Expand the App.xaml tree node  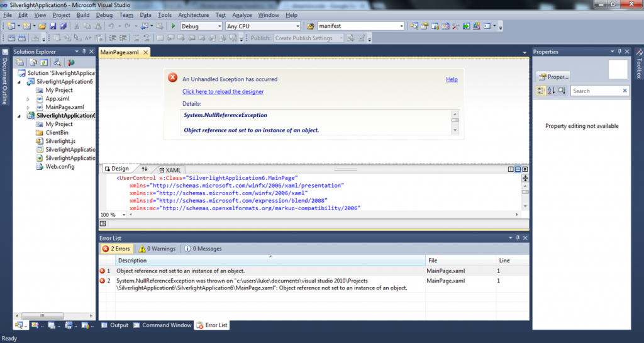click(x=28, y=99)
